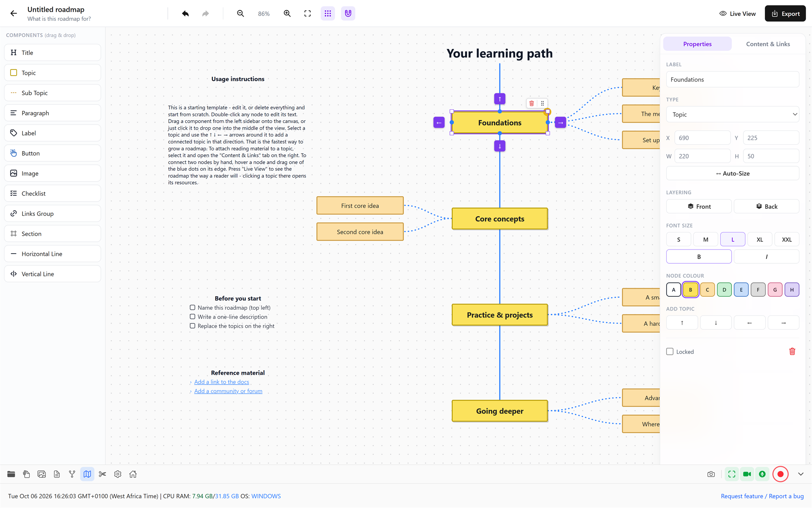This screenshot has width=812, height=508.
Task: Toggle italic formatting
Action: (x=767, y=256)
